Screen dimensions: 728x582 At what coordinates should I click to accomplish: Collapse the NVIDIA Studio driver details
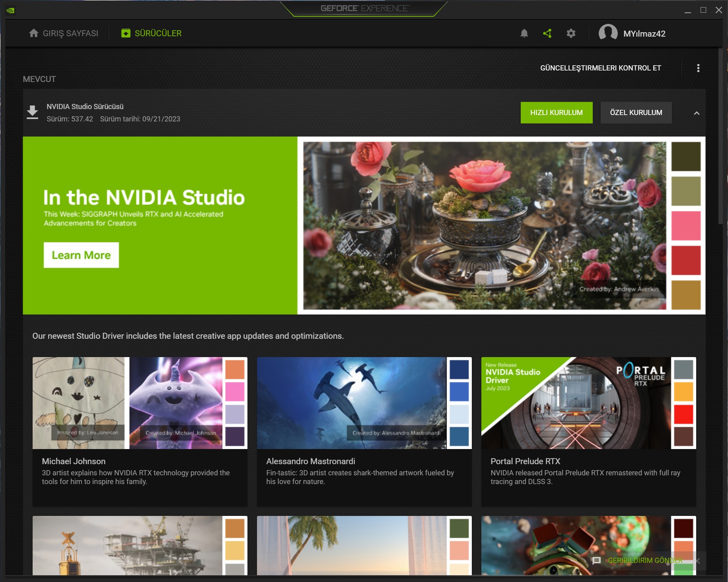click(x=697, y=113)
